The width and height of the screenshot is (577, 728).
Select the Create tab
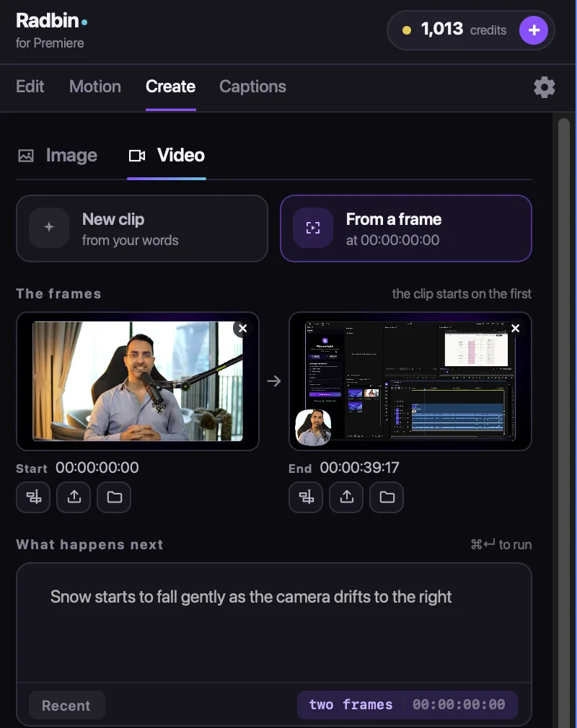[x=170, y=86]
